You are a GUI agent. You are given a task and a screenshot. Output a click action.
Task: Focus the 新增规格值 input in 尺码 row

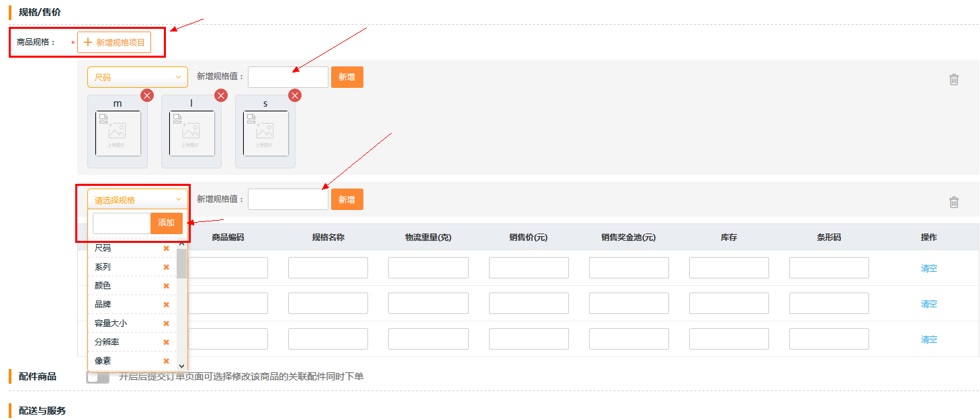[287, 77]
